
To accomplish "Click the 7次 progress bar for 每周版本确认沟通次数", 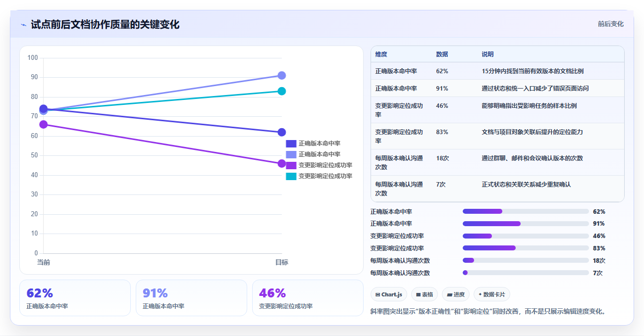I will click(x=526, y=273).
